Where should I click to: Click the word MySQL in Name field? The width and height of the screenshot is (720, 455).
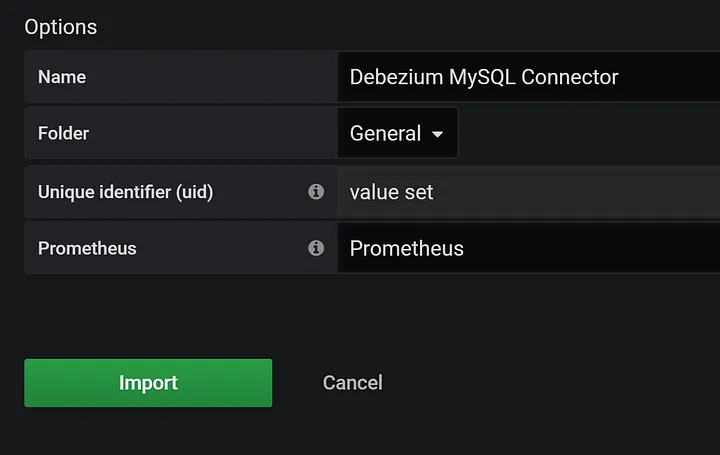click(482, 78)
